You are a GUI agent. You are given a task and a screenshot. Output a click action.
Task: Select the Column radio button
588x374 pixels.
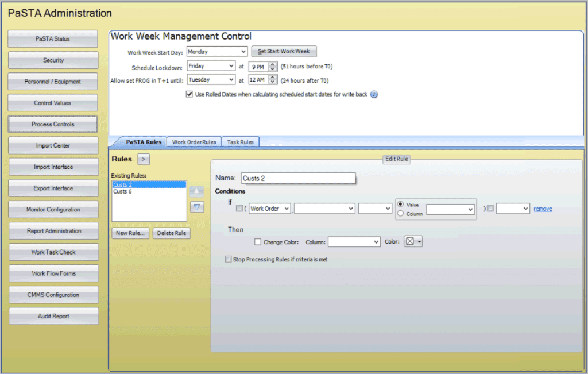tap(401, 214)
